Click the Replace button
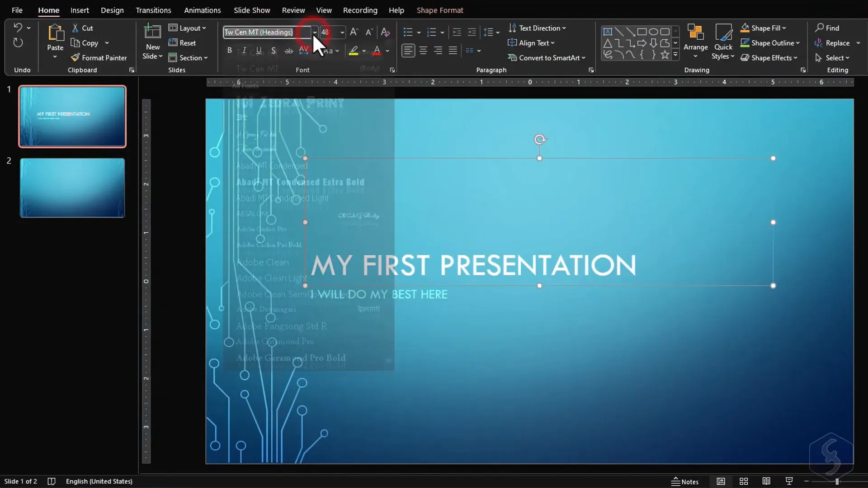This screenshot has width=868, height=488. point(832,43)
